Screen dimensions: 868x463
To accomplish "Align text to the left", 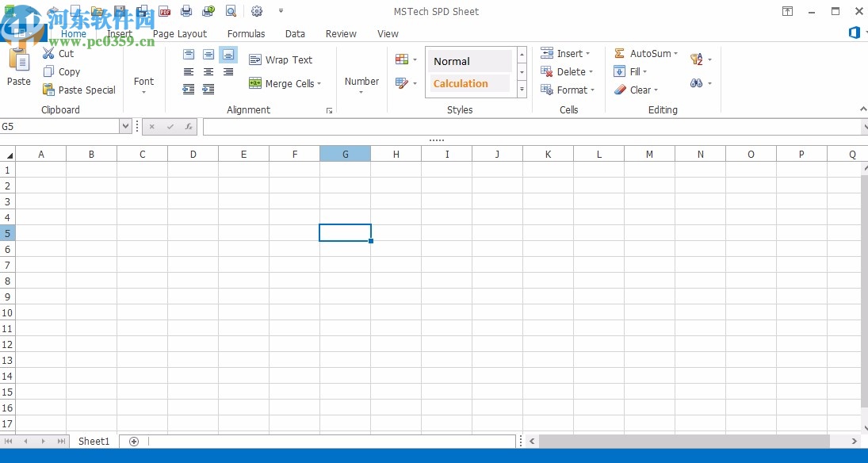I will 189,72.
